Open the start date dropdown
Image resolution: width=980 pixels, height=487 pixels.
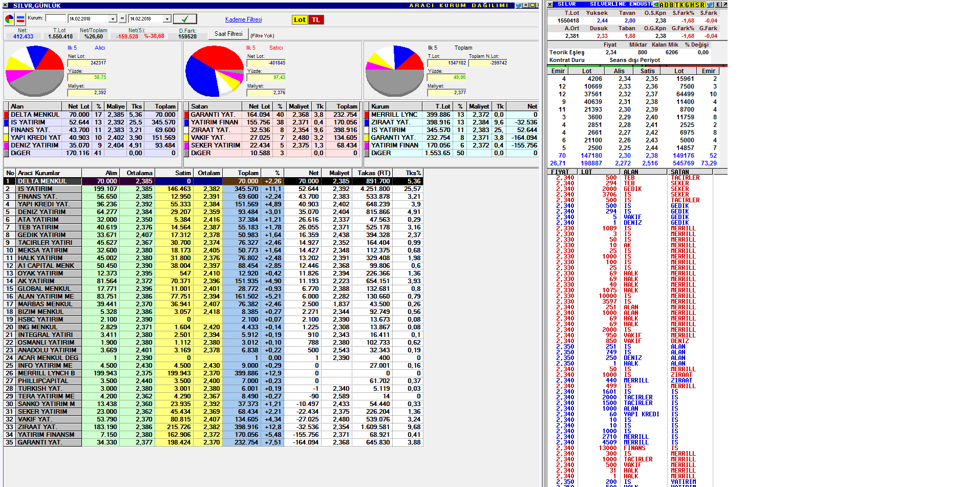pyautogui.click(x=113, y=19)
